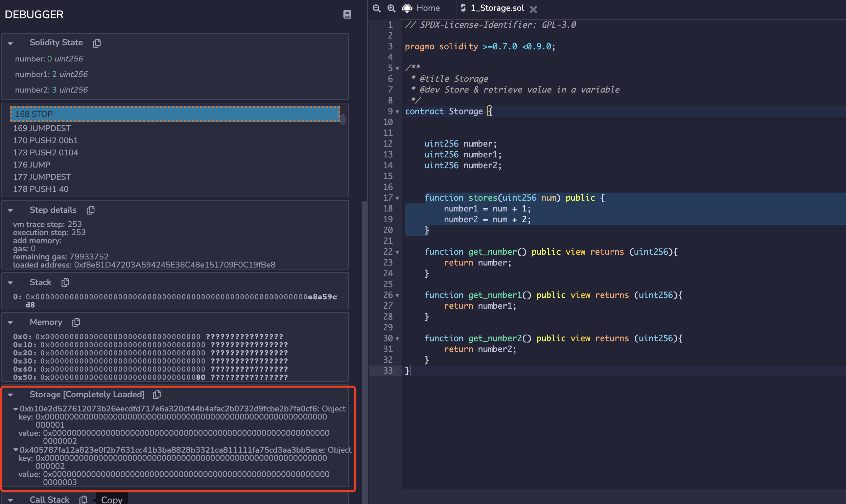
Task: Click the number2: 3 uint256 state entry
Action: pyautogui.click(x=51, y=90)
